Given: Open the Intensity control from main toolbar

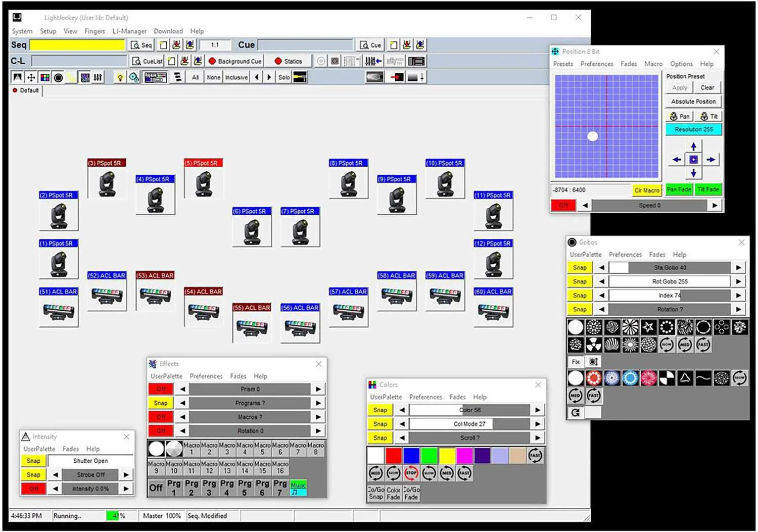Looking at the screenshot, I should click(x=18, y=77).
